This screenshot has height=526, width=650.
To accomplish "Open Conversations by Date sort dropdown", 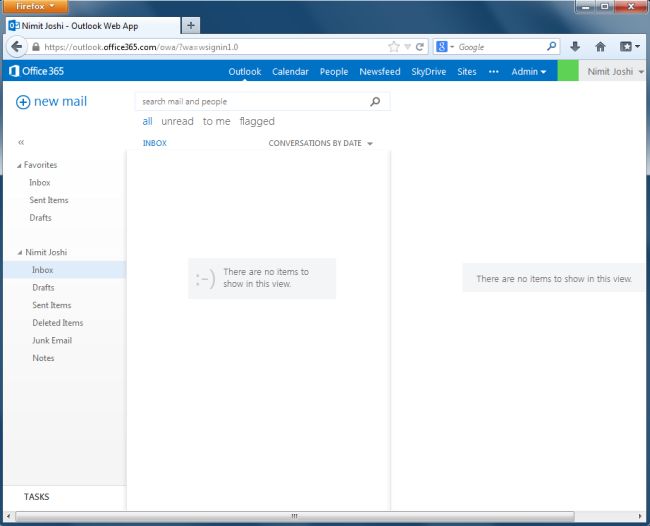I will pos(320,143).
